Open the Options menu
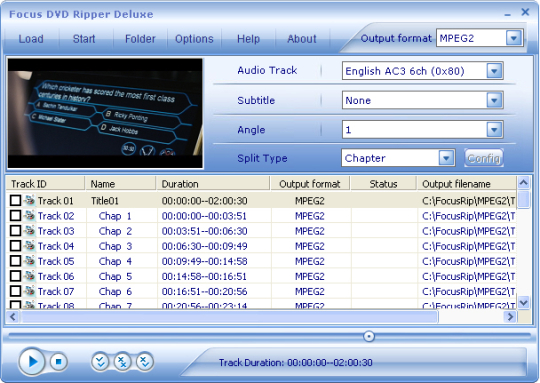This screenshot has width=540, height=383. coord(194,39)
